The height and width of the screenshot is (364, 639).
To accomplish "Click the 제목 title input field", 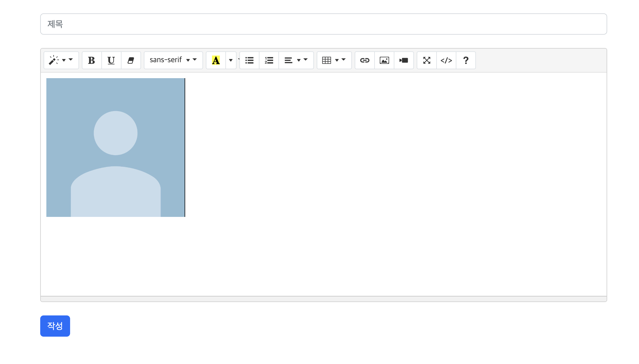I will tap(323, 24).
